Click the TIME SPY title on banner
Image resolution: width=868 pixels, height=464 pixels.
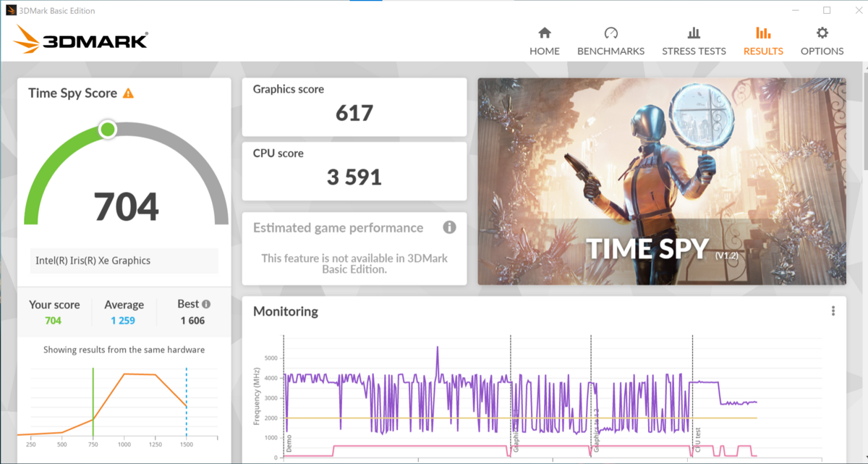[647, 249]
